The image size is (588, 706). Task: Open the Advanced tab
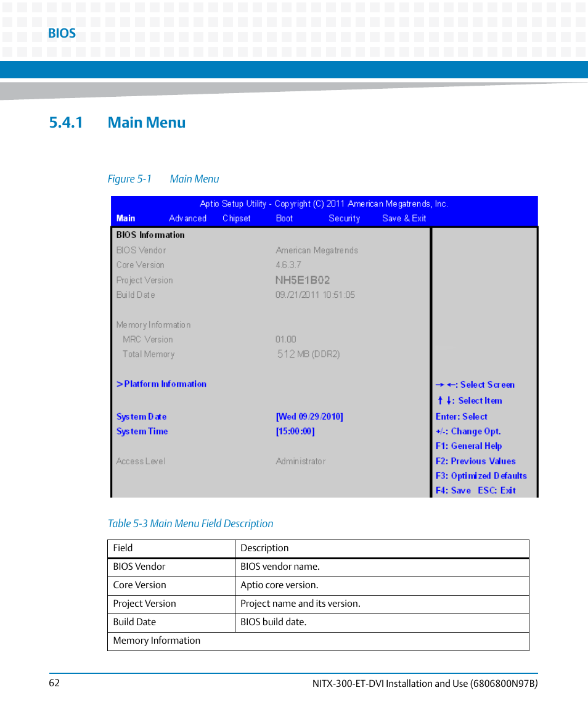pyautogui.click(x=187, y=218)
